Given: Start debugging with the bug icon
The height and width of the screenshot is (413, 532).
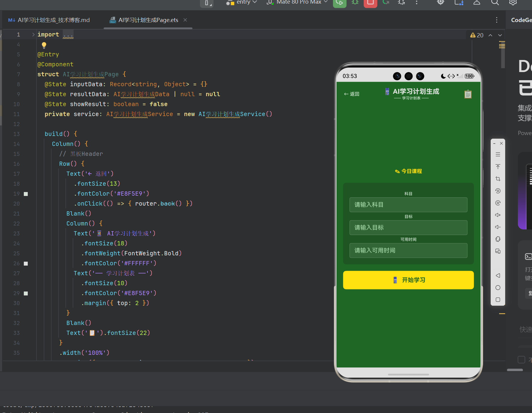Looking at the screenshot, I should pyautogui.click(x=355, y=2).
